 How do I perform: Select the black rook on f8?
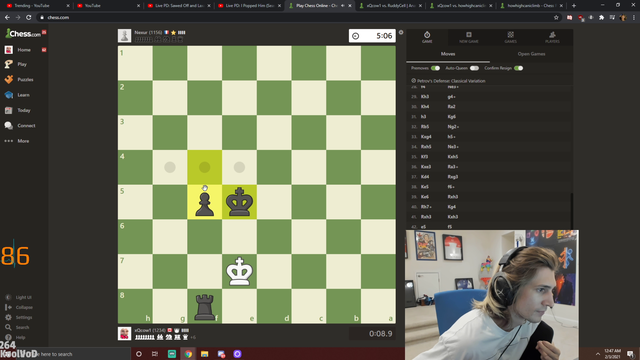[x=204, y=306]
